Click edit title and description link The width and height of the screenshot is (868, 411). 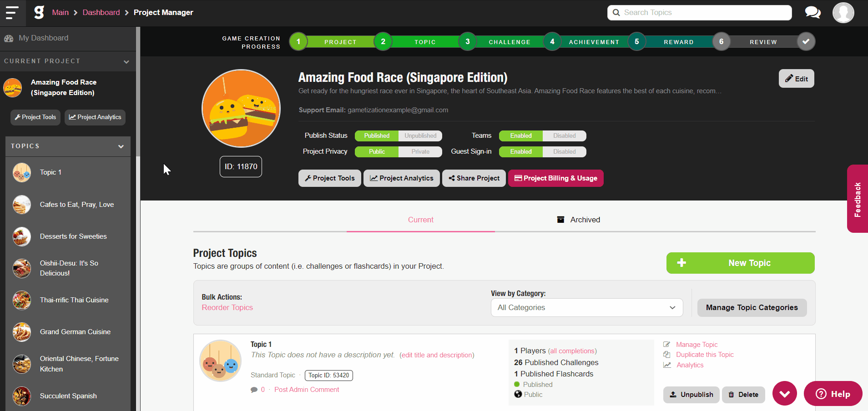[x=437, y=355]
